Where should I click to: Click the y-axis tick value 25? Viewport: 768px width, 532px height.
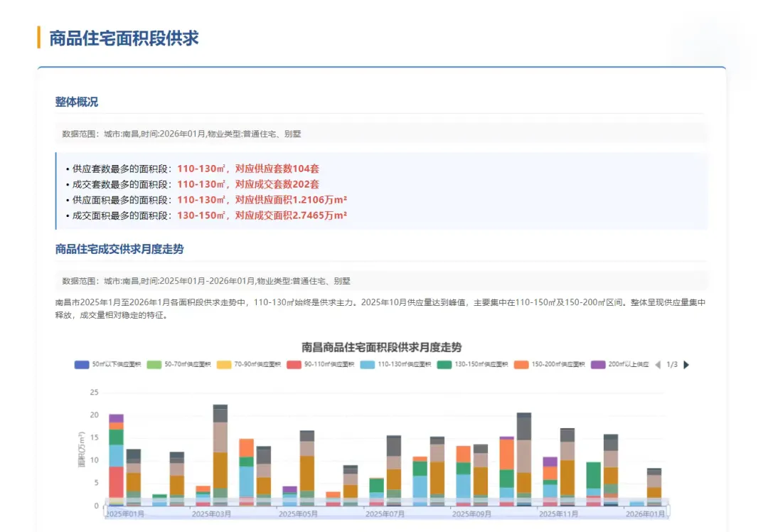94,393
